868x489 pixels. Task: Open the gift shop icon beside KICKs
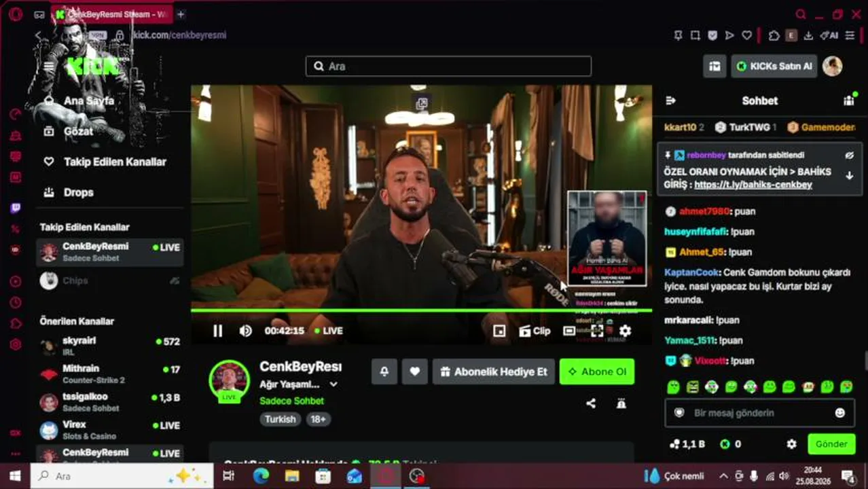(x=715, y=66)
